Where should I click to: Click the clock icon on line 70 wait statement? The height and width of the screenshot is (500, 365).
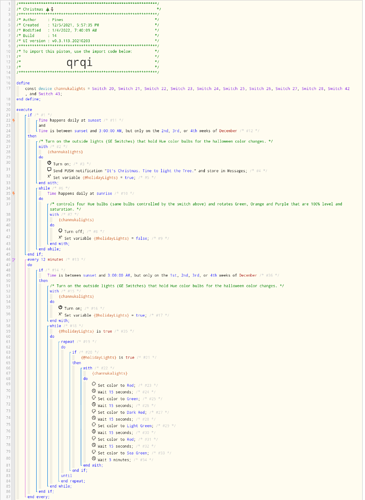tap(94, 391)
